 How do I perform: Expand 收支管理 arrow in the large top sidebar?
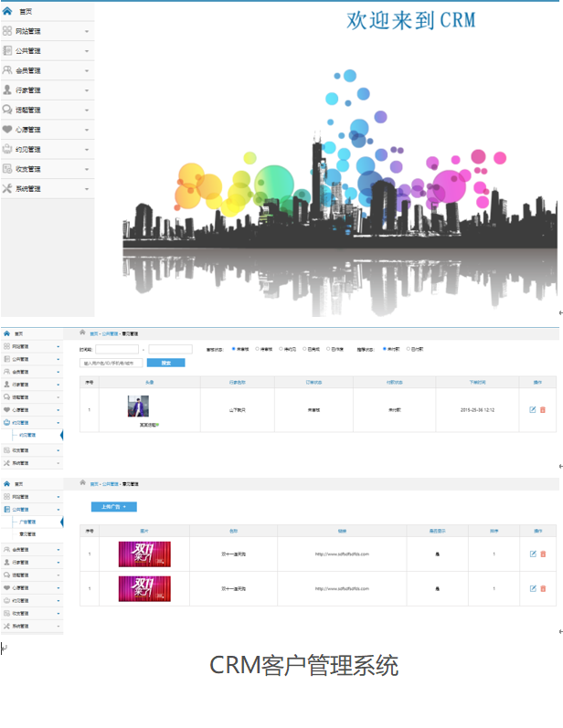click(87, 169)
